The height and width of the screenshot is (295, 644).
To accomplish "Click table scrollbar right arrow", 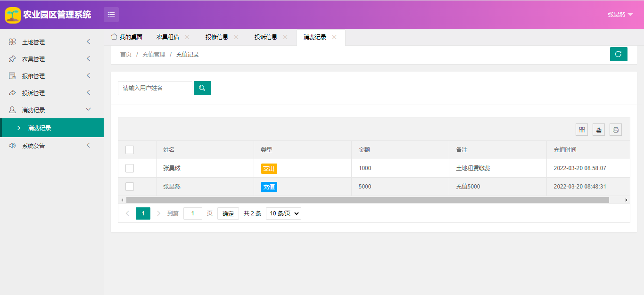I will 627,200.
